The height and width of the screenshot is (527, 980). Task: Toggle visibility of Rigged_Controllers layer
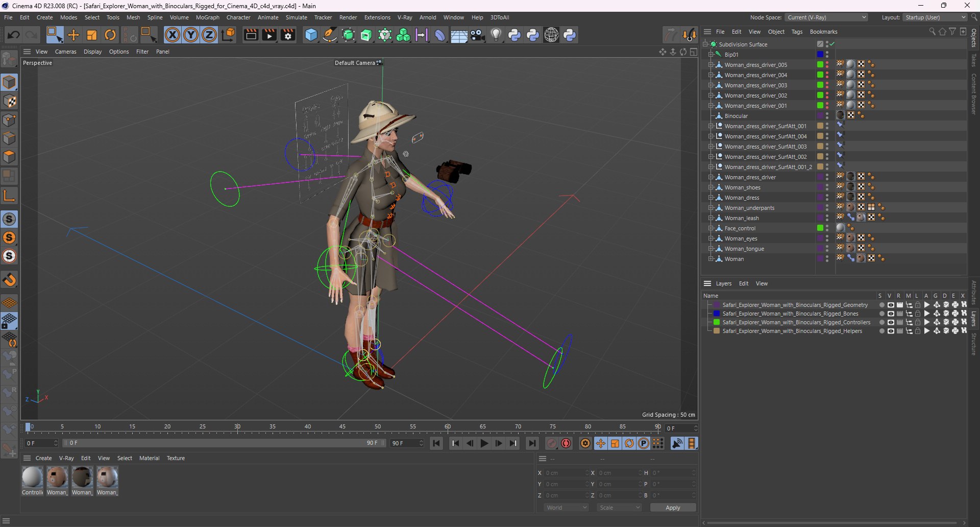(x=891, y=322)
